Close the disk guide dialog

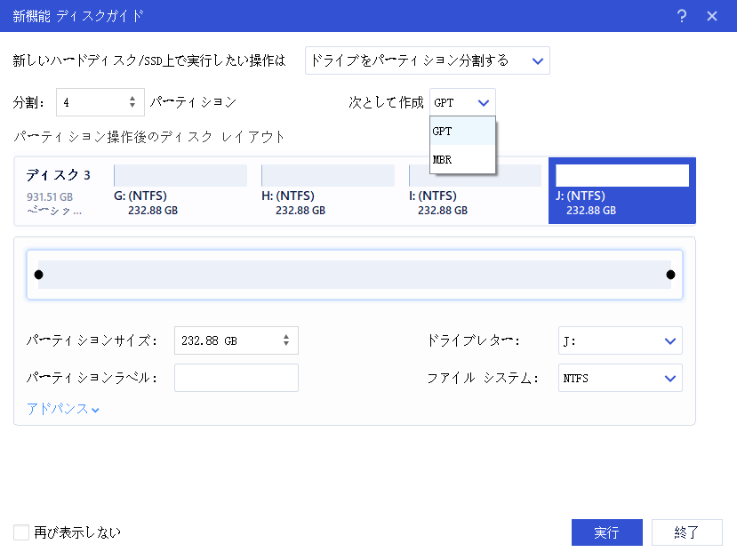tap(711, 16)
